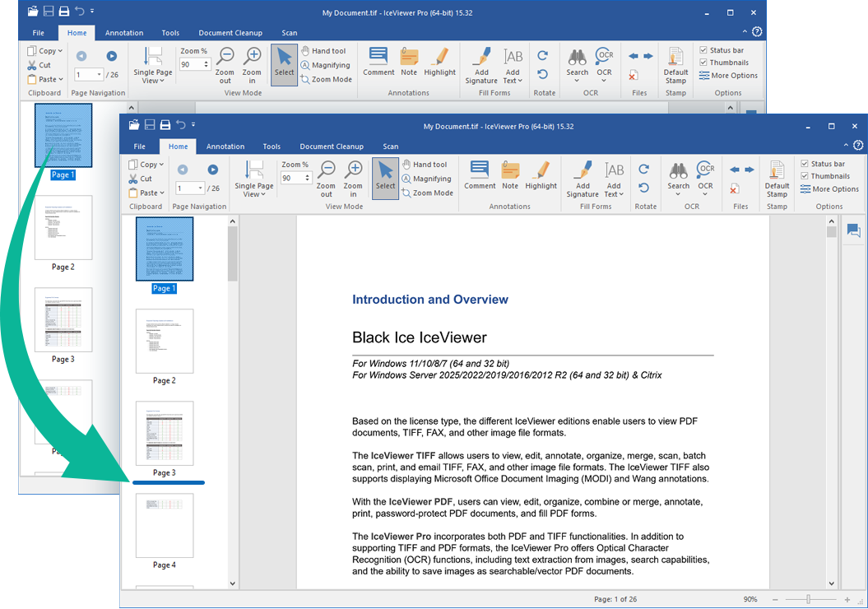Toggle Thumbnails checkbox in front window
Image resolution: width=868 pixels, height=609 pixels.
[804, 176]
